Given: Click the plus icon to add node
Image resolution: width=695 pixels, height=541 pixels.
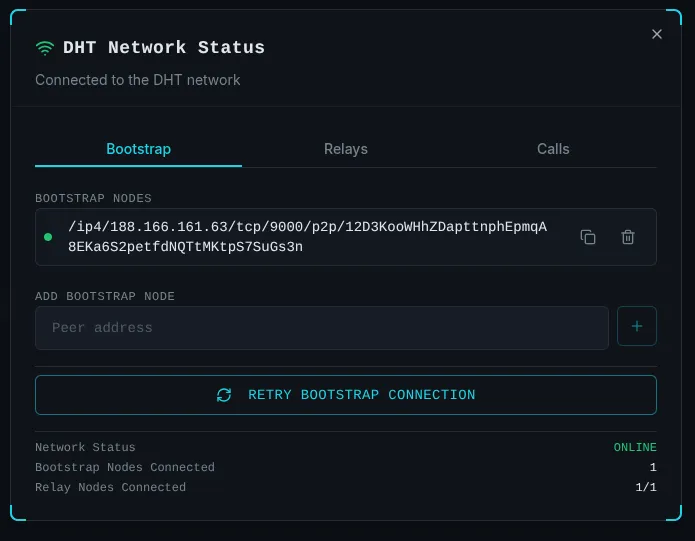Looking at the screenshot, I should pos(637,326).
